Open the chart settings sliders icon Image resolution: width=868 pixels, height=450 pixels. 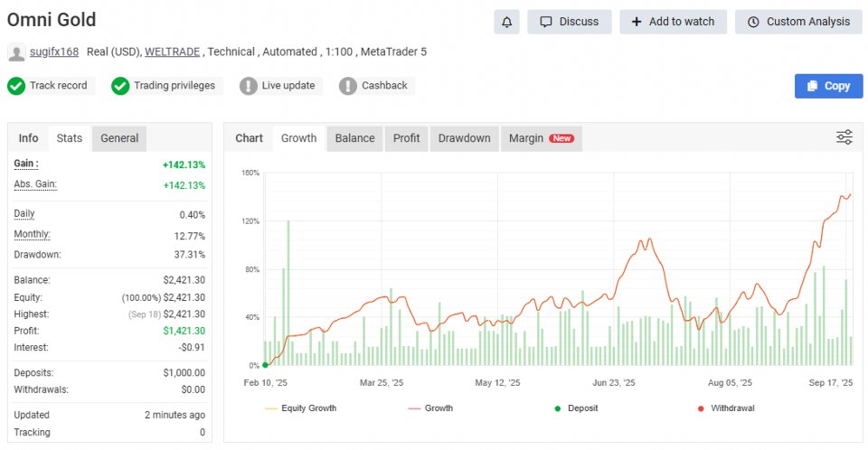pos(844,137)
